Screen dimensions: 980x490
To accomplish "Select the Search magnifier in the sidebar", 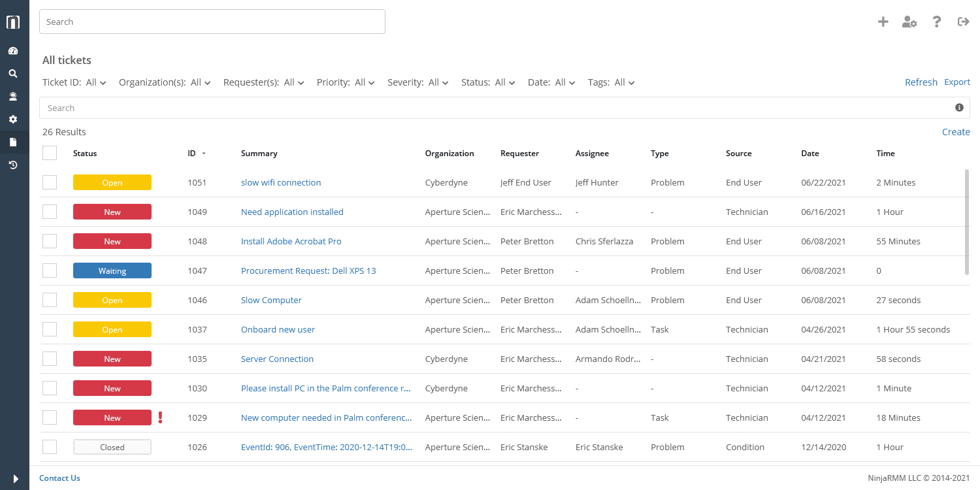I will [x=14, y=73].
